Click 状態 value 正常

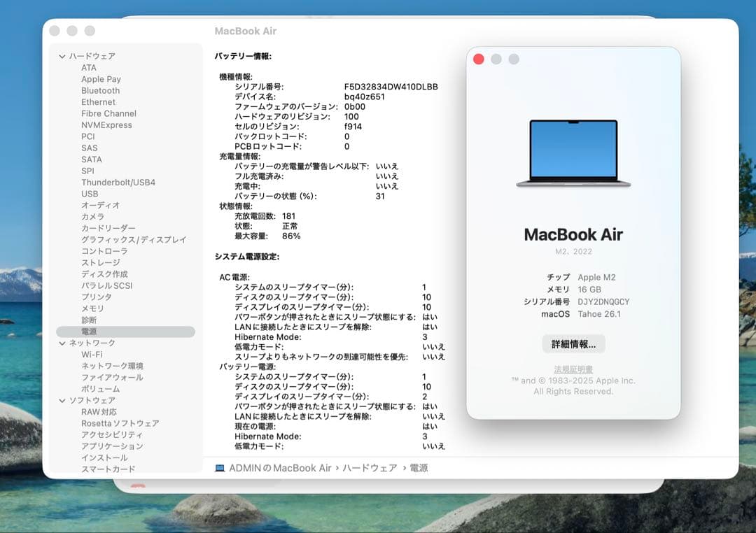coord(290,226)
